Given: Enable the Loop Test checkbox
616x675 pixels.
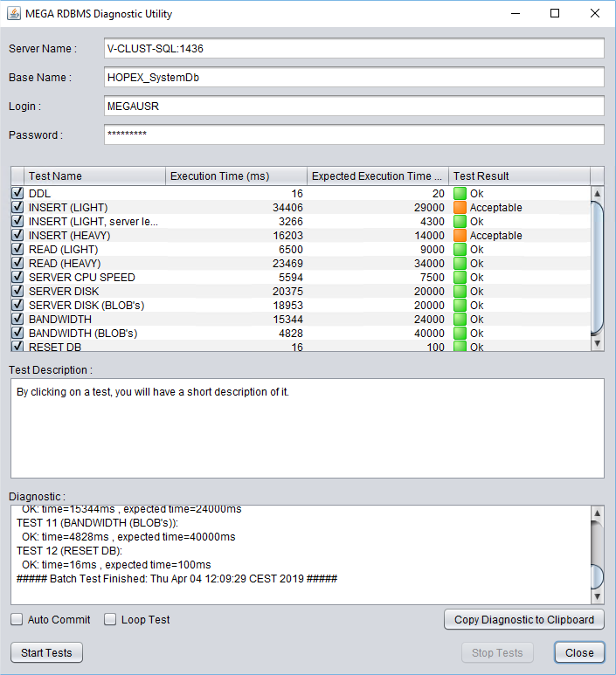Looking at the screenshot, I should pos(110,620).
